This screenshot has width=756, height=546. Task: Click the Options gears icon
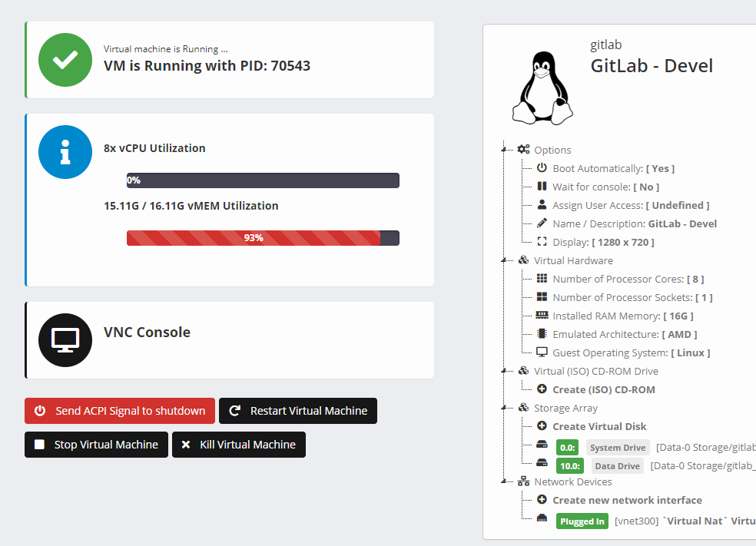click(523, 150)
